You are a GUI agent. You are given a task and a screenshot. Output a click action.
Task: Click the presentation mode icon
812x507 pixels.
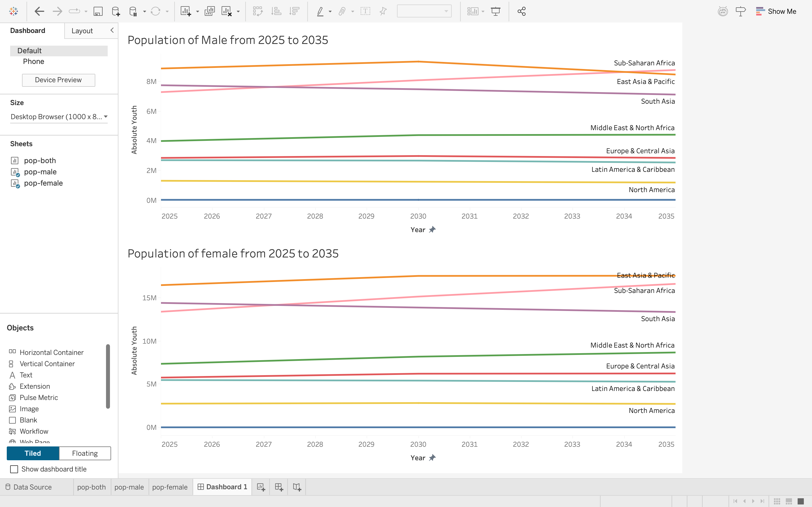pyautogui.click(x=495, y=11)
